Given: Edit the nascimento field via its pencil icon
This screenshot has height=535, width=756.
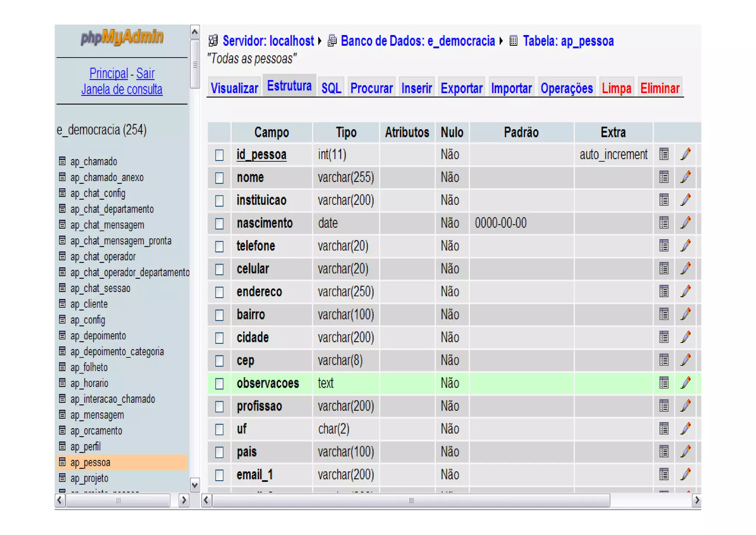Looking at the screenshot, I should point(685,223).
